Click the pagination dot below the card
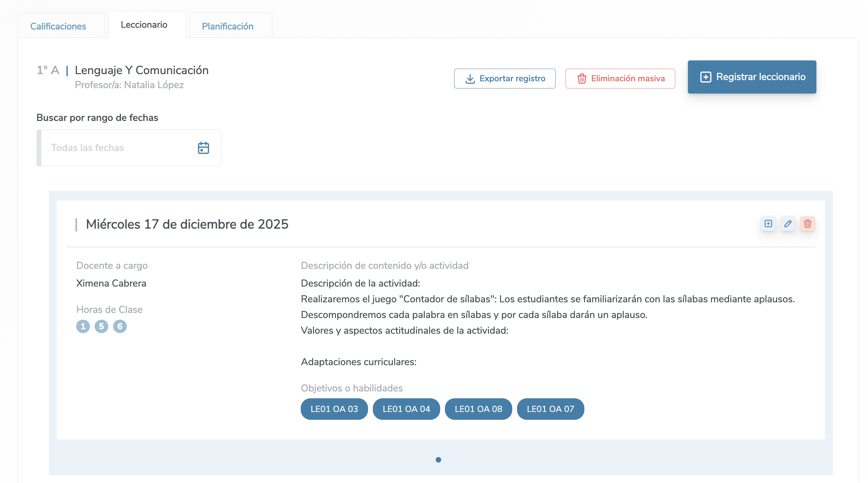Viewport: 868px width, 483px height. coord(438,460)
